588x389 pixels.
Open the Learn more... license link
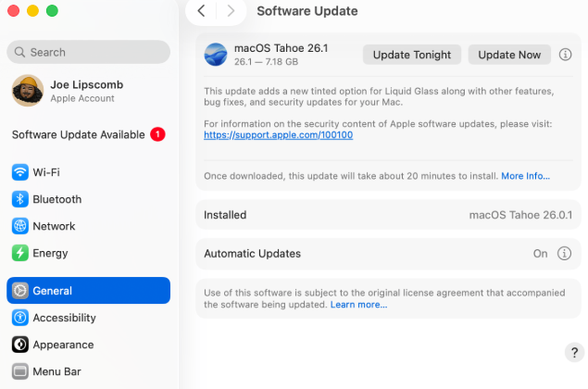tap(358, 305)
